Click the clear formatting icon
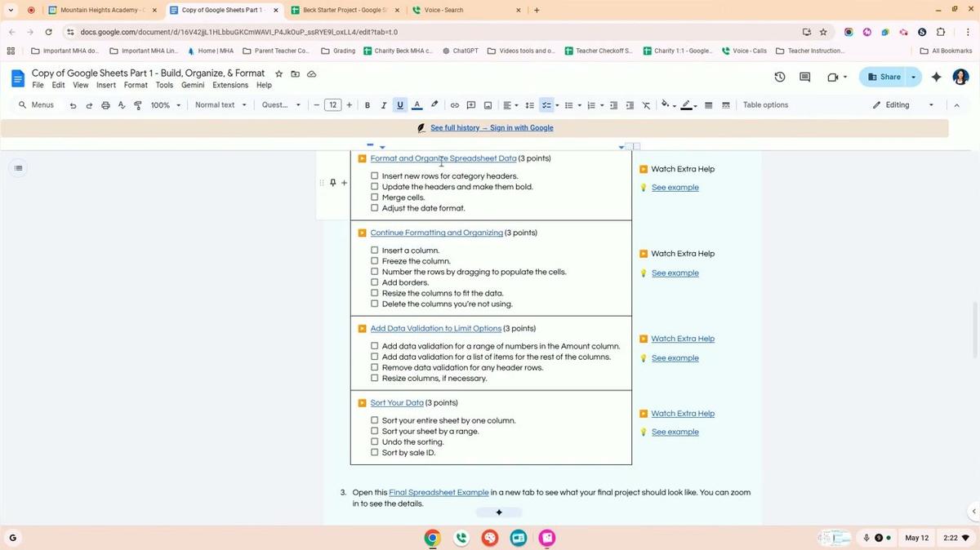 (646, 105)
